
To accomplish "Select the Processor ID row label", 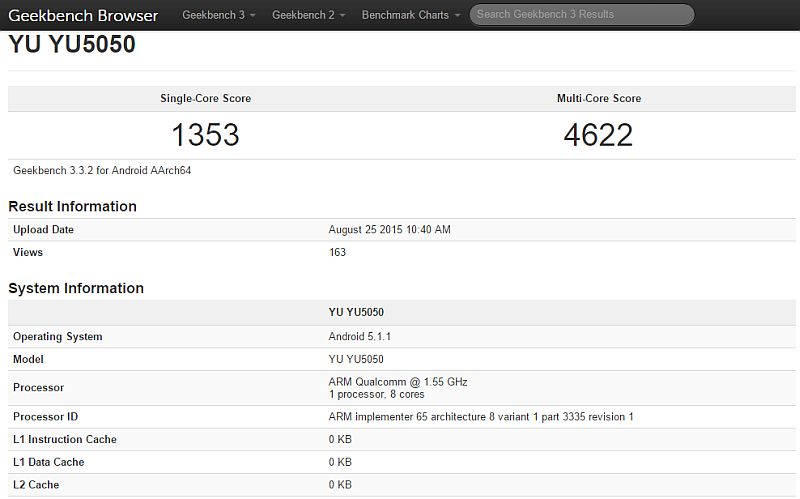I will [x=45, y=417].
